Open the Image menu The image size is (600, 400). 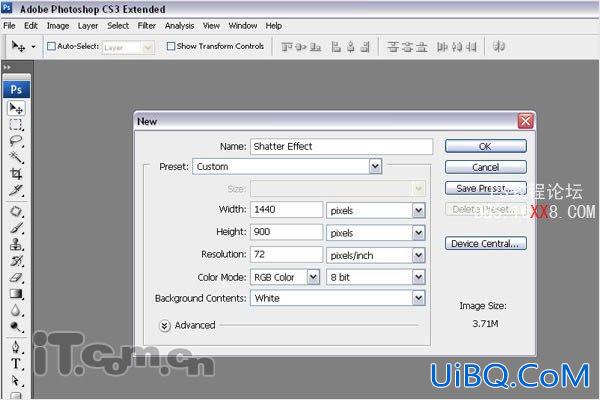[x=58, y=26]
